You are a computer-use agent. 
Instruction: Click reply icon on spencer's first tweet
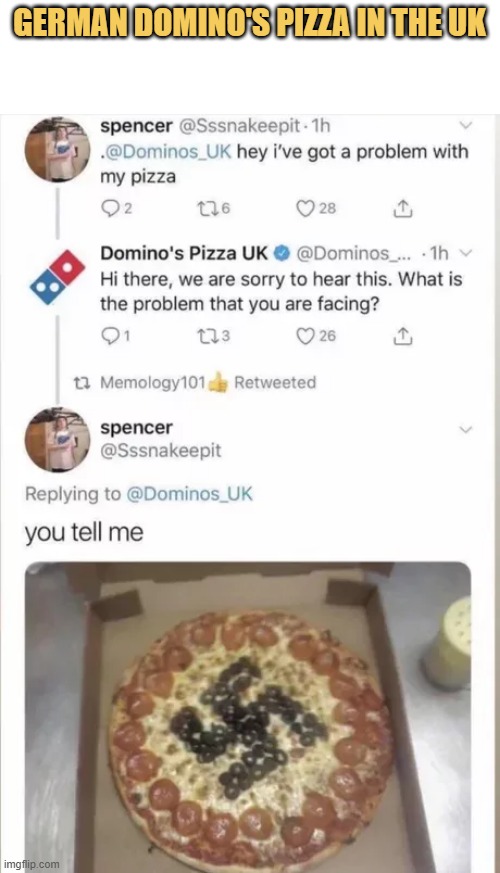point(109,208)
